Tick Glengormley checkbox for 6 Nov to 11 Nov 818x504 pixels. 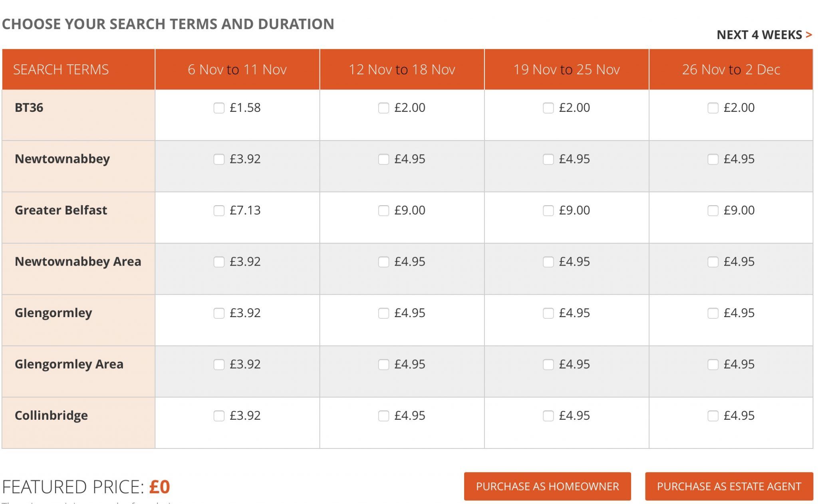coord(219,313)
